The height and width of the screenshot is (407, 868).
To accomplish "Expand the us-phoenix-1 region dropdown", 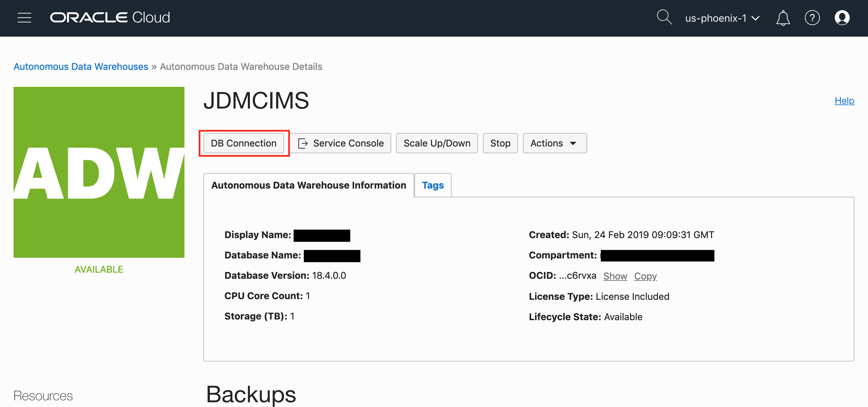I will pos(722,18).
